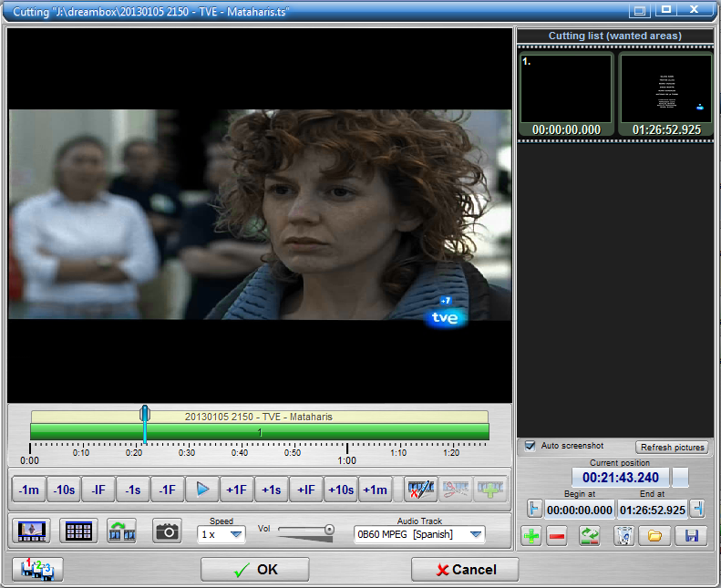This screenshot has height=588, width=721.
Task: Set end marker at current position
Action: coord(697,509)
